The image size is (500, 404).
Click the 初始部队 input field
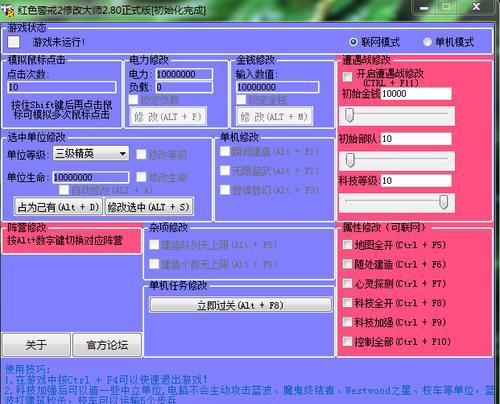pyautogui.click(x=416, y=139)
